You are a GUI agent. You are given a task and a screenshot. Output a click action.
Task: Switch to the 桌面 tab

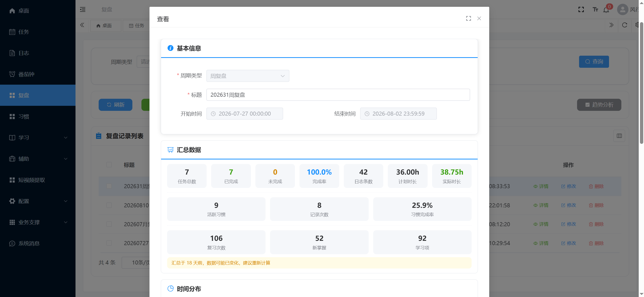point(106,26)
